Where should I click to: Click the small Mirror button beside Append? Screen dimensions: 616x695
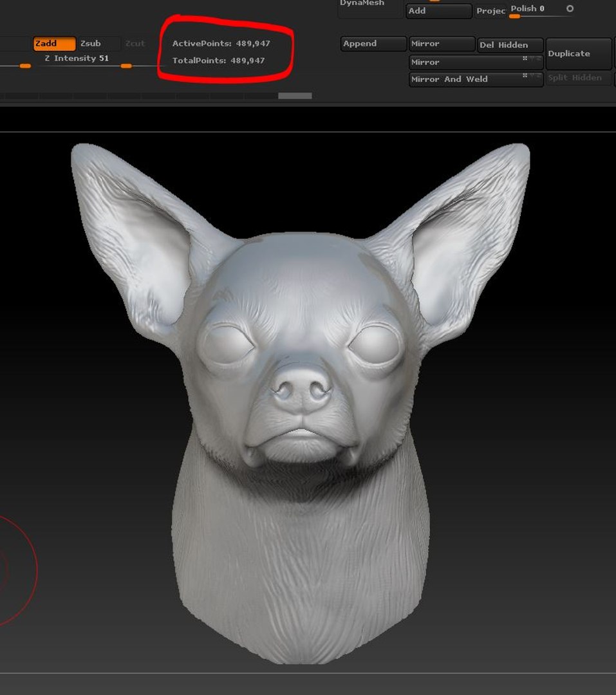(x=442, y=44)
